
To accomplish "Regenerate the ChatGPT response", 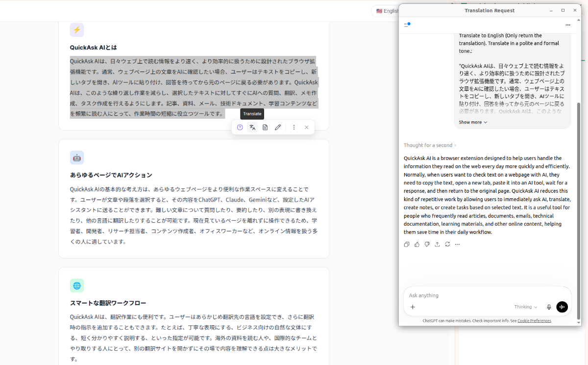I will (x=447, y=244).
